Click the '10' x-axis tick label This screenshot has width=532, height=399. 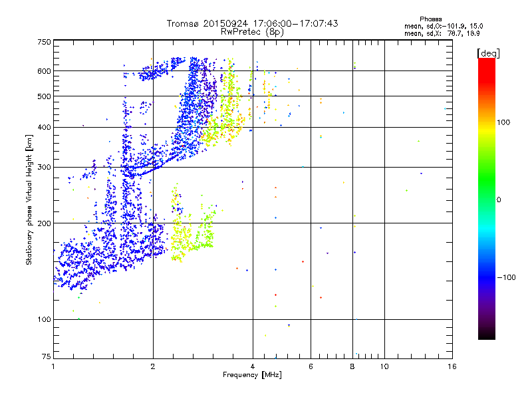coord(384,366)
